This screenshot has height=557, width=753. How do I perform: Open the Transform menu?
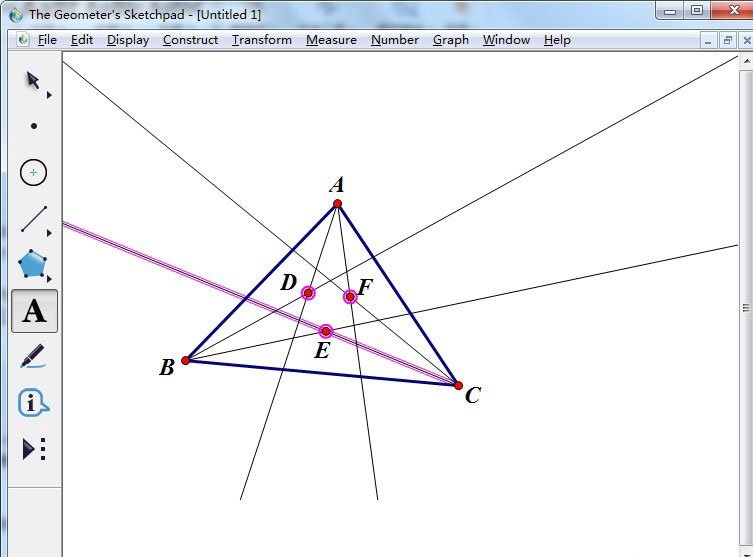pyautogui.click(x=262, y=40)
